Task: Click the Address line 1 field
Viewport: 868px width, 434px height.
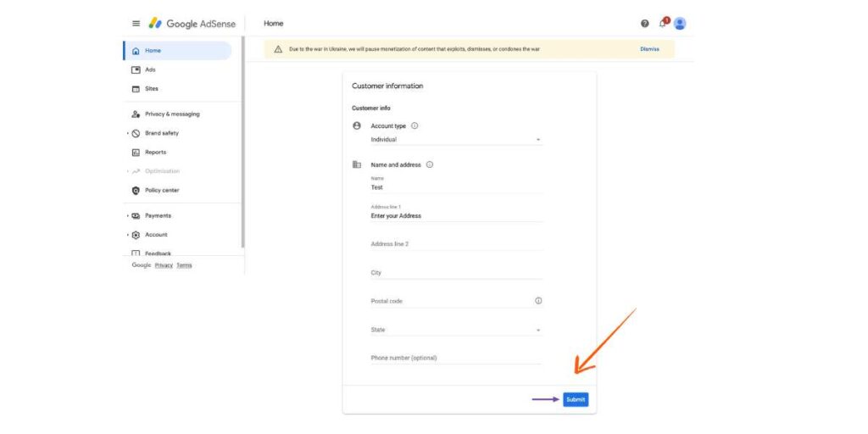Action: point(456,213)
